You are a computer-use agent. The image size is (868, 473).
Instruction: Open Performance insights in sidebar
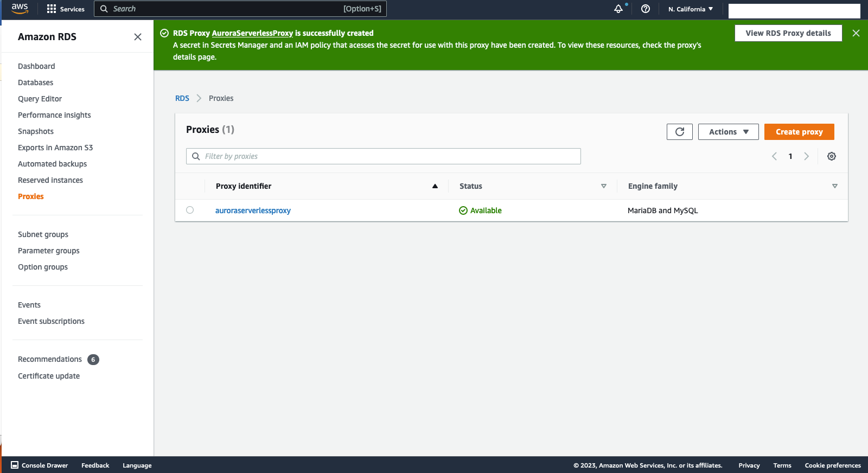point(54,115)
